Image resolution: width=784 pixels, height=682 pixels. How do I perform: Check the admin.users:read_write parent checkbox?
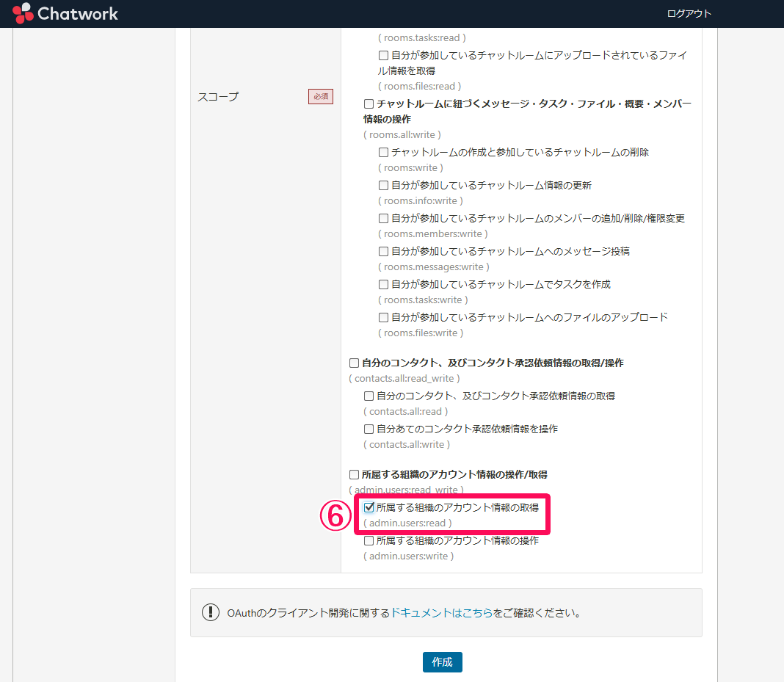[354, 474]
